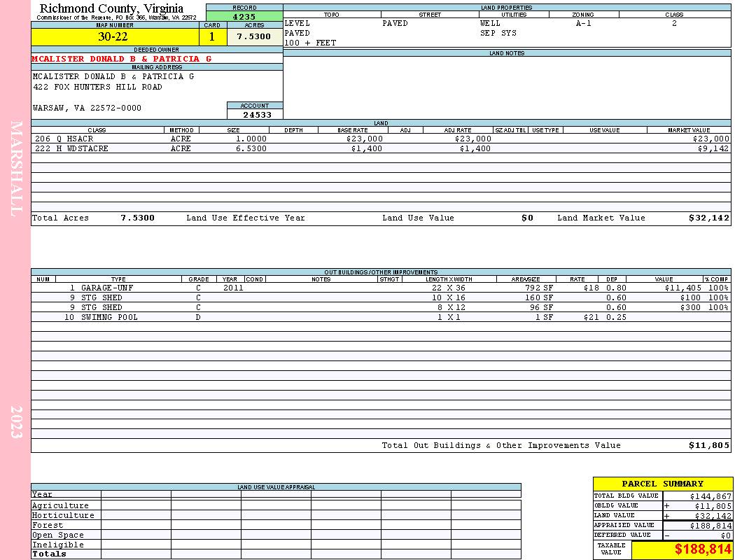Click the account number 24533
The height and width of the screenshot is (560, 735).
tap(257, 115)
